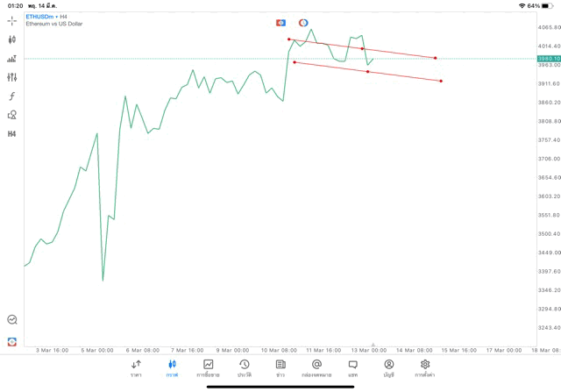The height and width of the screenshot is (392, 561).
Task: Activate the crosshair cursor tool
Action: coord(11,21)
